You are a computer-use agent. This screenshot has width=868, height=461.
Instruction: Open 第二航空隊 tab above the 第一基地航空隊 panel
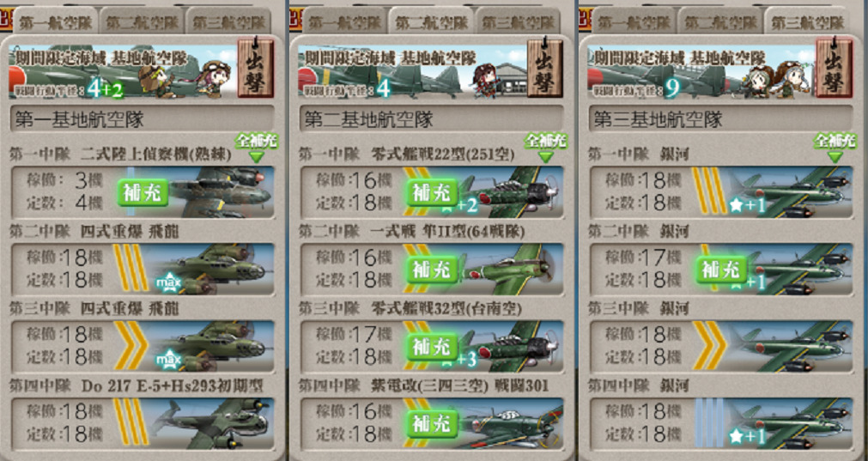pos(142,21)
